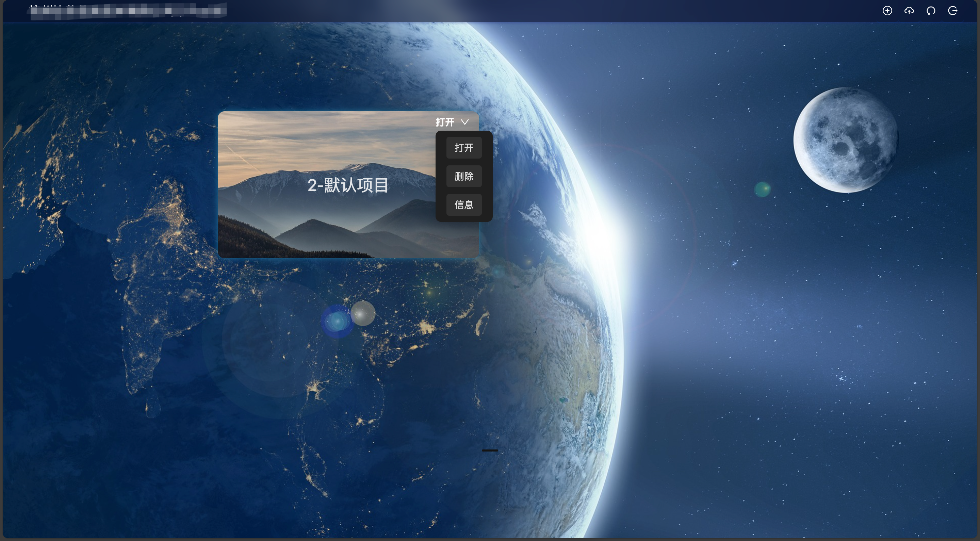The height and width of the screenshot is (541, 980).
Task: Collapse the chevron beside 打开 on card
Action: 464,122
